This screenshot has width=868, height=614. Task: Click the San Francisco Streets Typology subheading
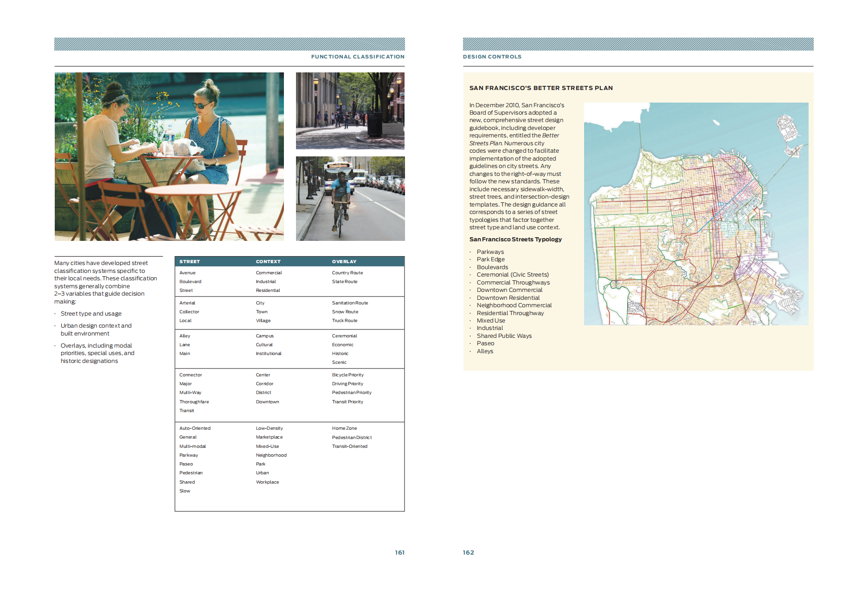point(515,239)
